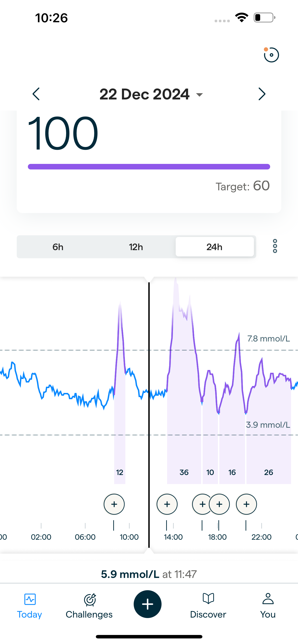Open the Discover tab
Image resolution: width=298 pixels, height=644 pixels.
click(208, 606)
